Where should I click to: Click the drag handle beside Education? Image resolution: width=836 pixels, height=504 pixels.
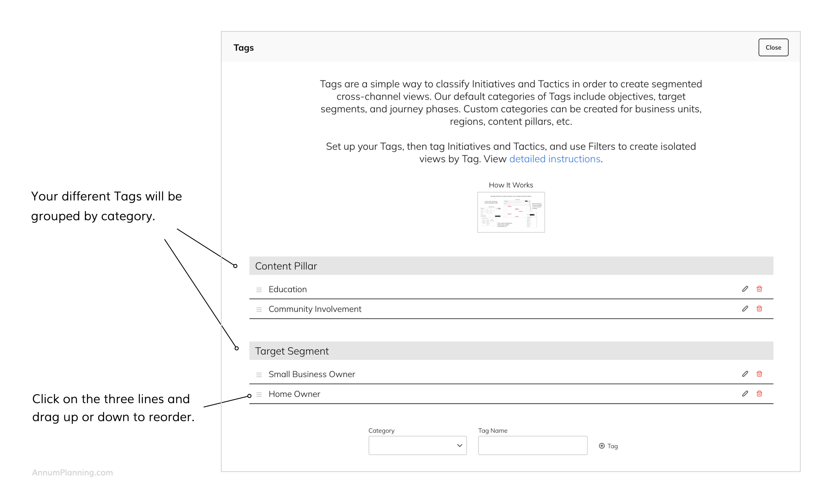[x=259, y=290]
